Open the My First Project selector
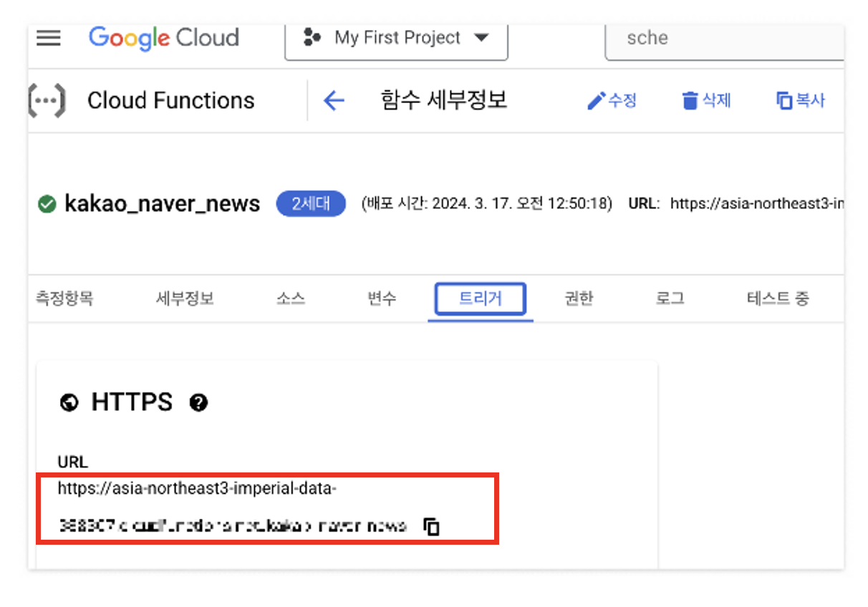The height and width of the screenshot is (607, 868). tap(396, 38)
